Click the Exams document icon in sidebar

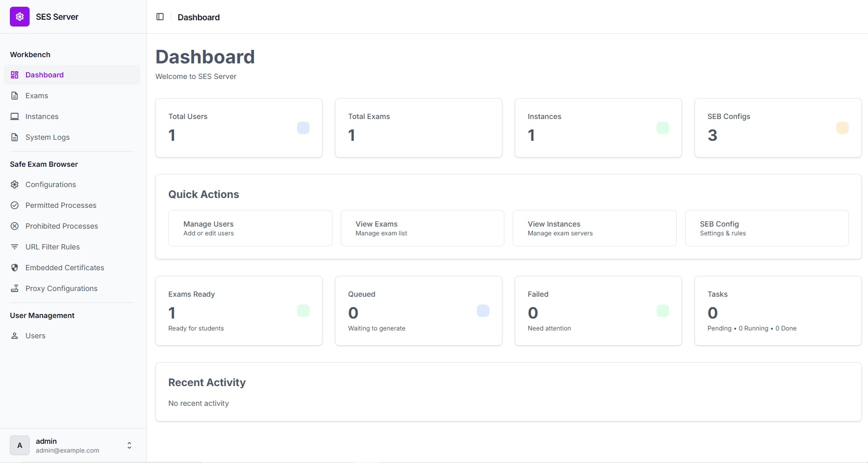tap(15, 96)
